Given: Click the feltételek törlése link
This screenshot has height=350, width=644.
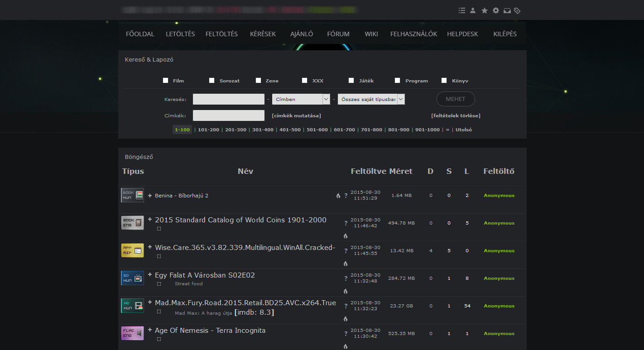Looking at the screenshot, I should tap(456, 115).
